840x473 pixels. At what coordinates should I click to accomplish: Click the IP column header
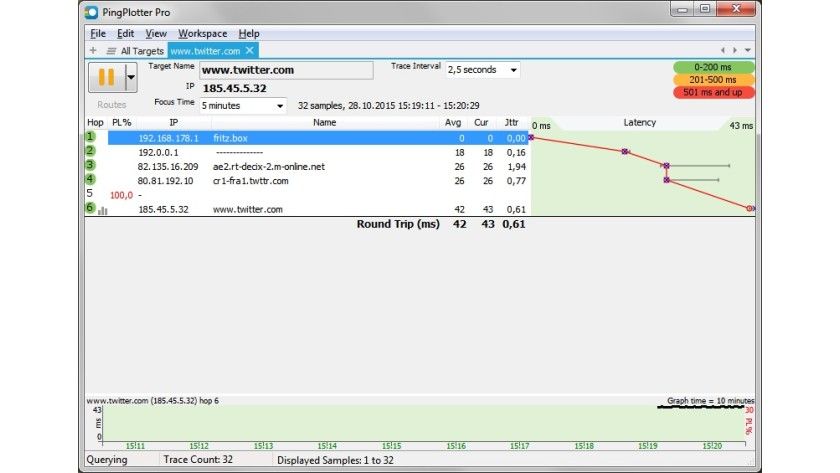174,123
